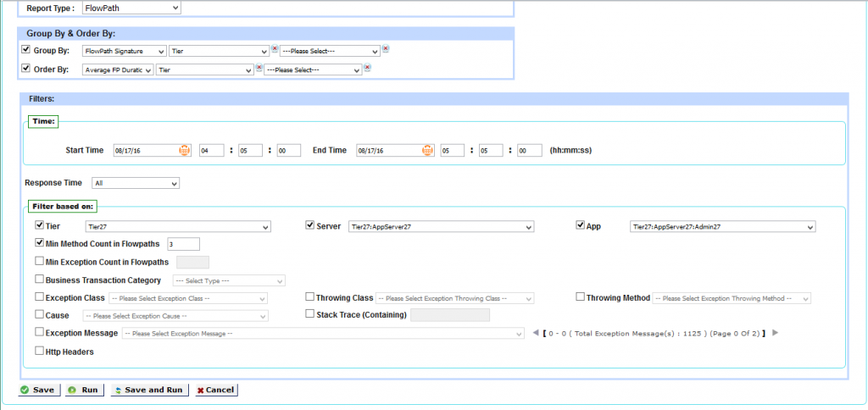Tick the Stack Trace (Containing) checkbox
This screenshot has height=410, width=868.
pos(310,314)
